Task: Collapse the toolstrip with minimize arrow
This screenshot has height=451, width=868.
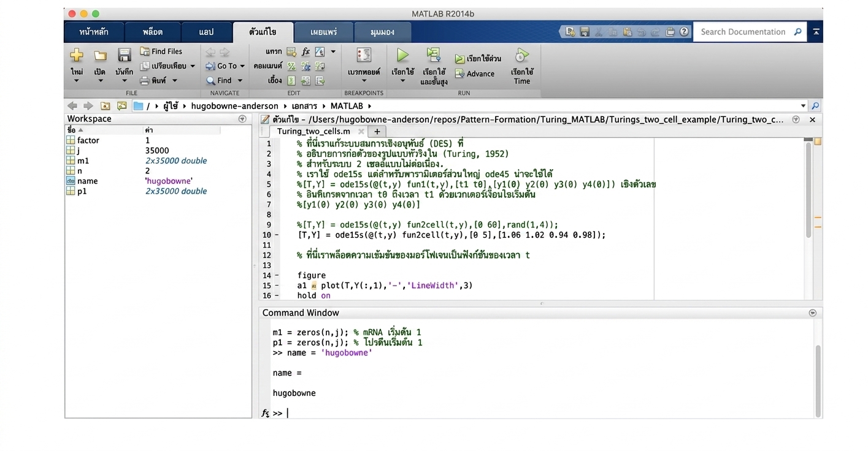Action: coord(815,32)
